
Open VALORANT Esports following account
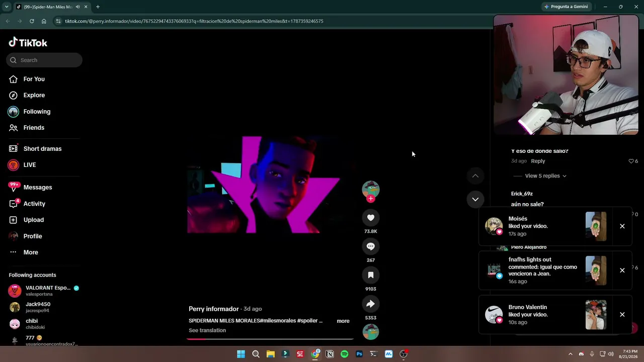(44, 291)
